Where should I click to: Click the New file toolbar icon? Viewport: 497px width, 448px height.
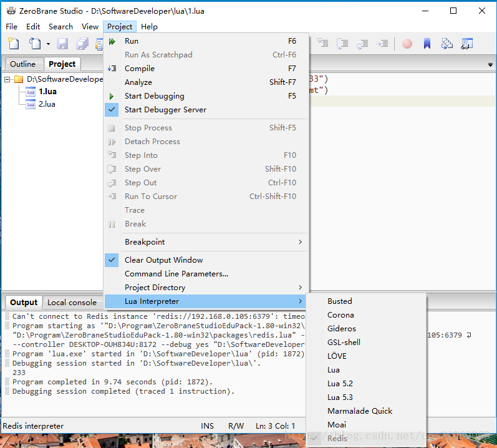[x=14, y=44]
